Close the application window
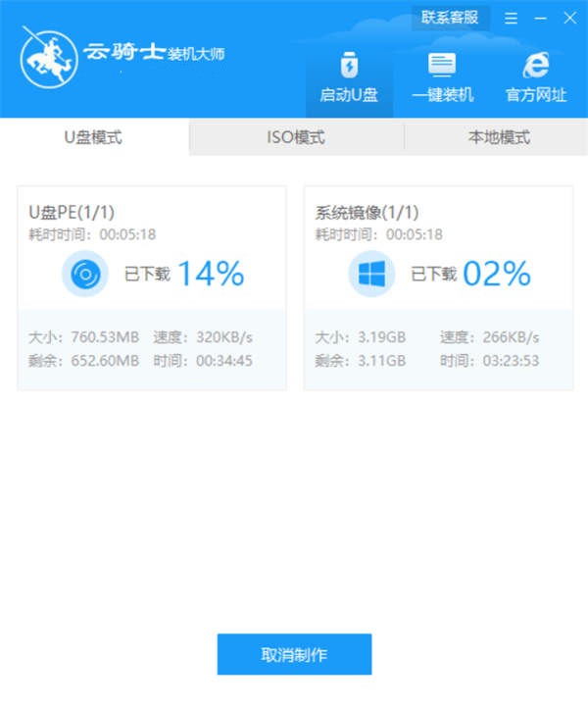 coord(570,18)
